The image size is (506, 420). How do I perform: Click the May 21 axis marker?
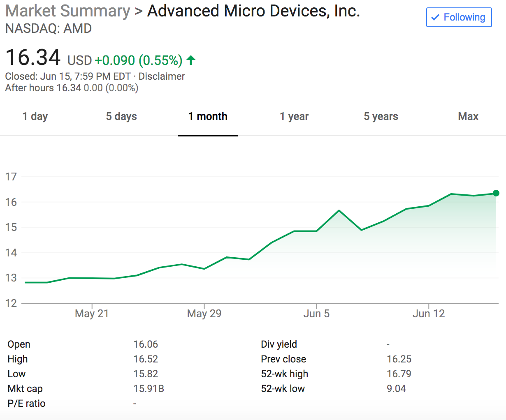pos(92,314)
